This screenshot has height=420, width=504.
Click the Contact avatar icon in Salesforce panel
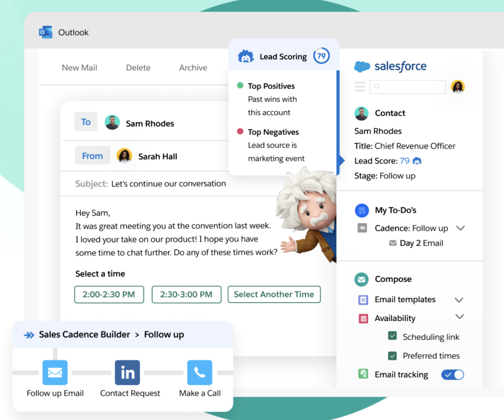pyautogui.click(x=361, y=113)
